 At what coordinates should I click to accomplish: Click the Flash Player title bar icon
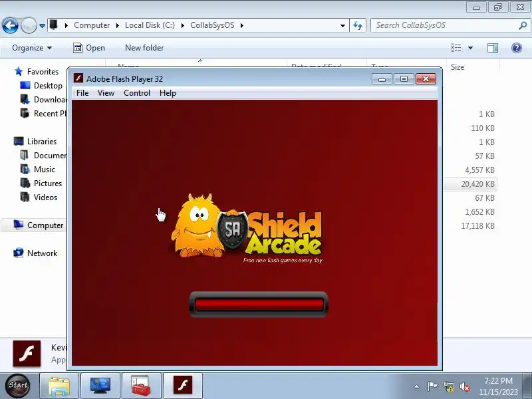[x=78, y=78]
